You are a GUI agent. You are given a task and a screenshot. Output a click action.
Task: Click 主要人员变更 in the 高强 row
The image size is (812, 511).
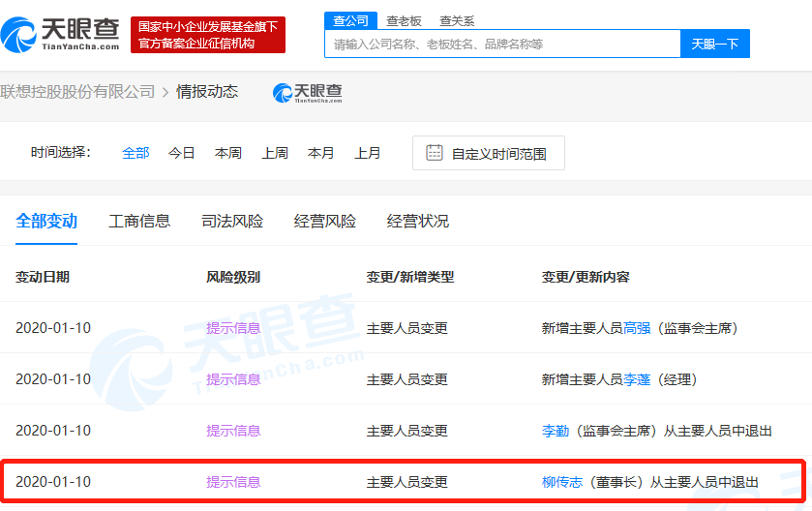407,328
